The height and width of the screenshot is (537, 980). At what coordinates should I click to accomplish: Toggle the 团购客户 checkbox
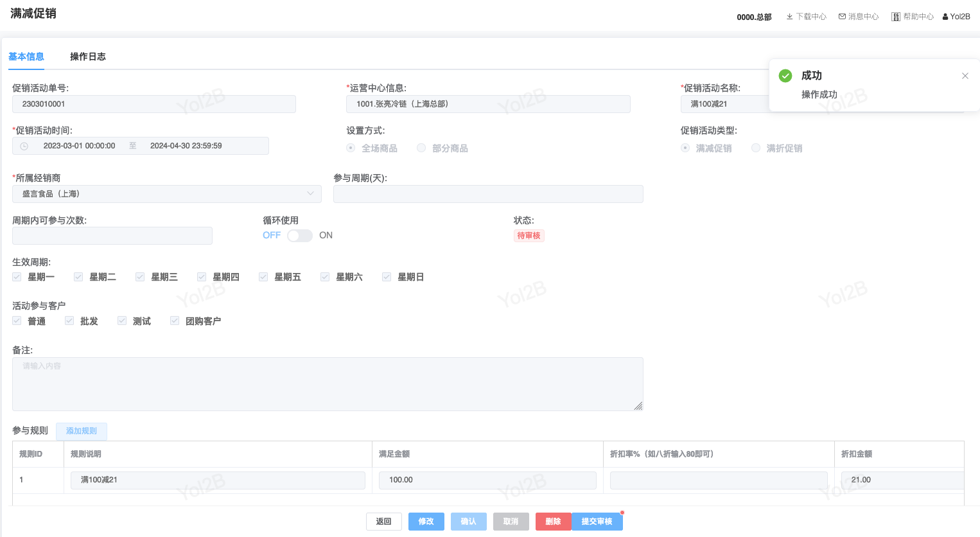[175, 321]
